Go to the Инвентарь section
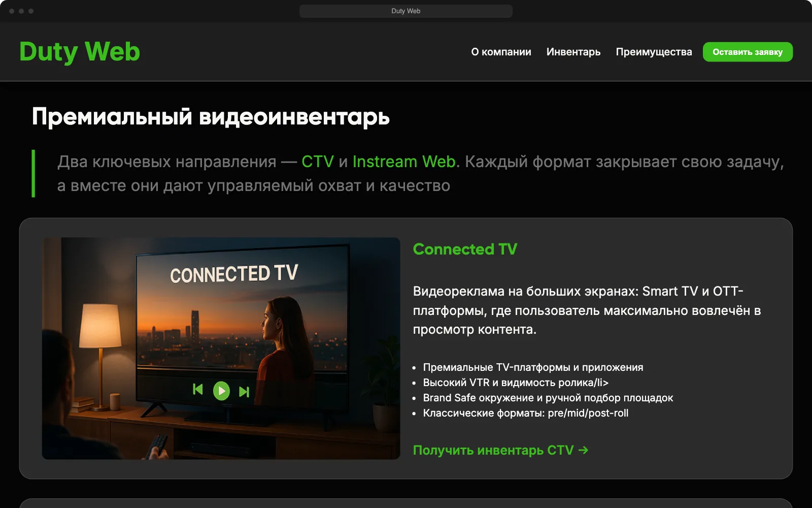The image size is (812, 508). (573, 52)
